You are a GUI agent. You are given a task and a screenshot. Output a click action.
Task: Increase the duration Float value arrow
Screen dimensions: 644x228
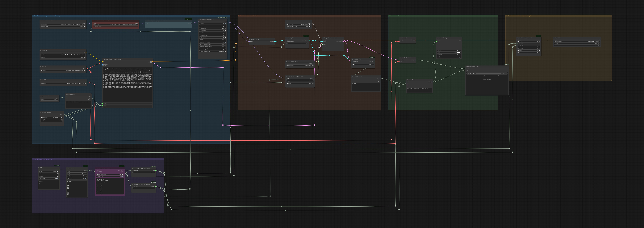point(57,100)
